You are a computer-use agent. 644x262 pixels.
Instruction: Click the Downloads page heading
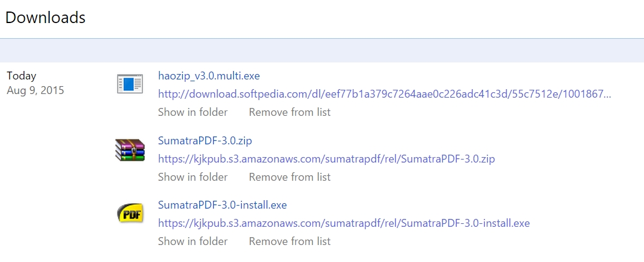[x=46, y=18]
